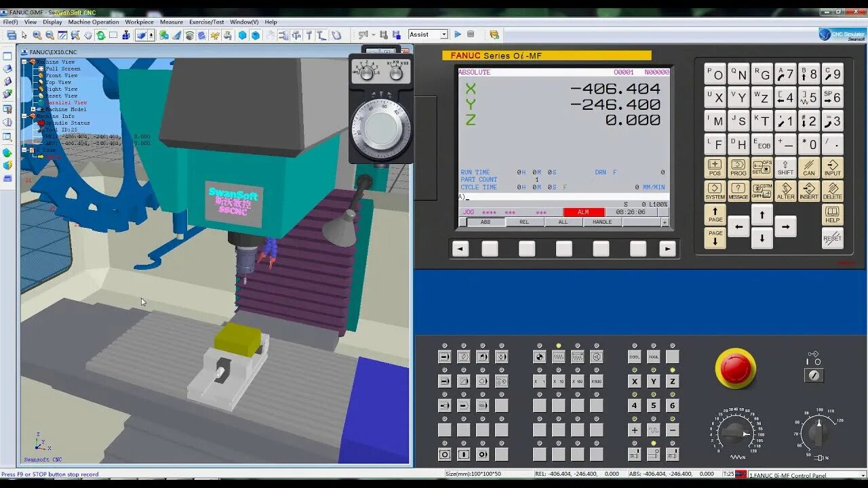Click the CAN cancel key
This screenshot has width=868, height=488.
coord(809,168)
